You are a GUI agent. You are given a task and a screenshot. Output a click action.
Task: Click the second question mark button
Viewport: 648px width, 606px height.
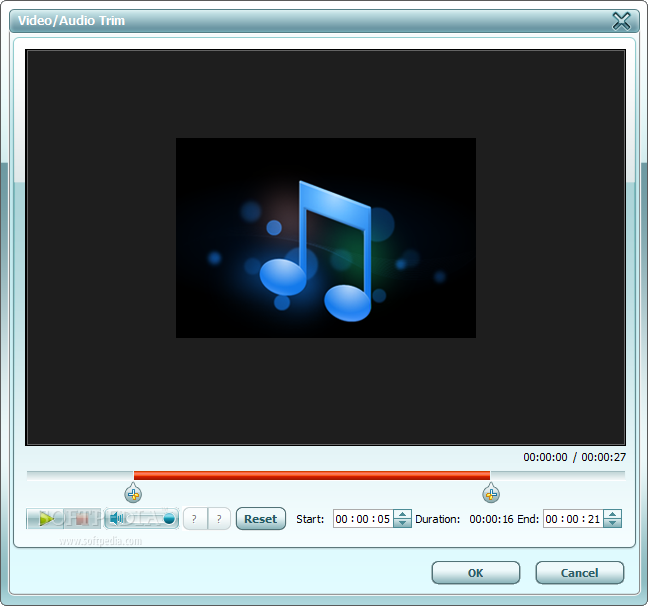click(x=219, y=519)
